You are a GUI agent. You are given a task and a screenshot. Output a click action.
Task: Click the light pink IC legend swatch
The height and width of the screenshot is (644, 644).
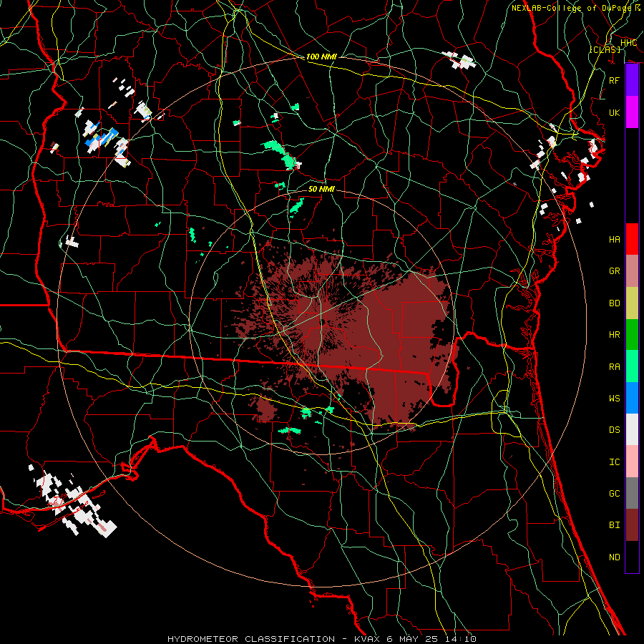[x=632, y=462]
